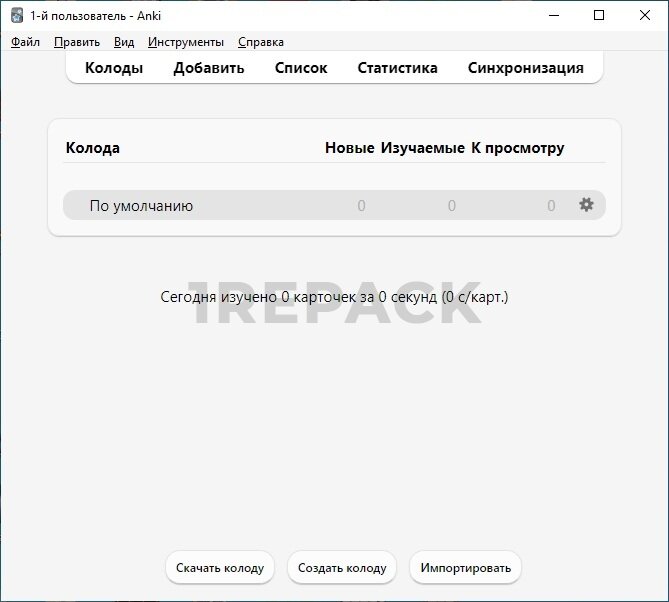The image size is (669, 602).
Task: Go to Колоды in the toolbar
Action: click(114, 68)
